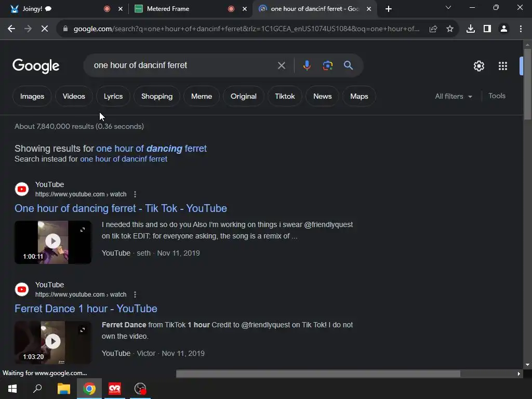Click the horizontal scrollbar thumb

(x=318, y=374)
